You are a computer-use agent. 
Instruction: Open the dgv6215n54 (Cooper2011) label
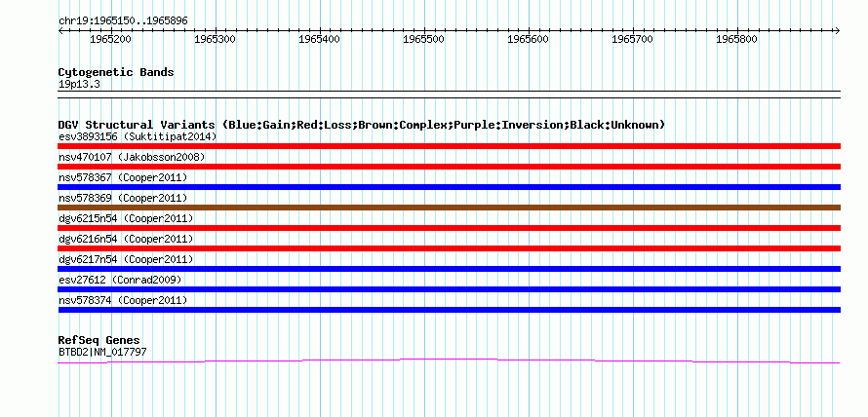click(x=126, y=218)
